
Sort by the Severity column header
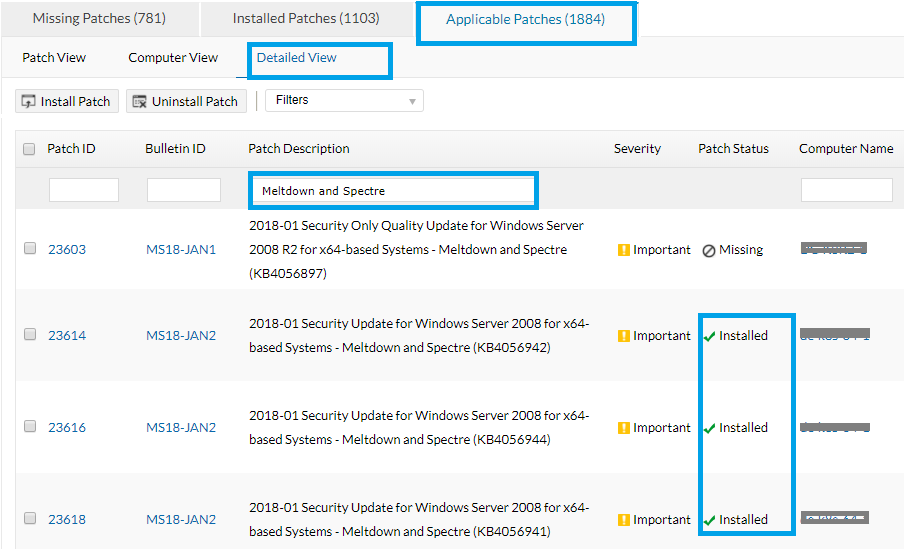click(637, 149)
